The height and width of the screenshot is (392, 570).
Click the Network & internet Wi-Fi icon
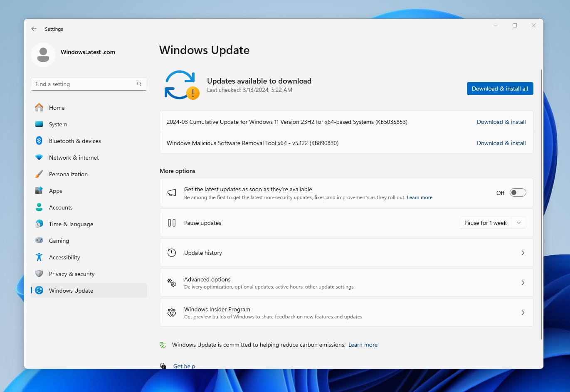pos(39,158)
